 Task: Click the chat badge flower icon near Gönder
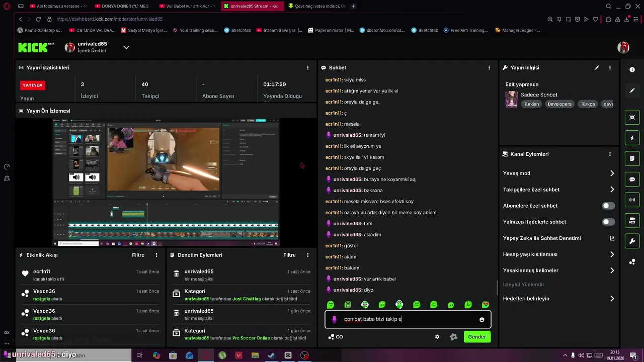453,337
